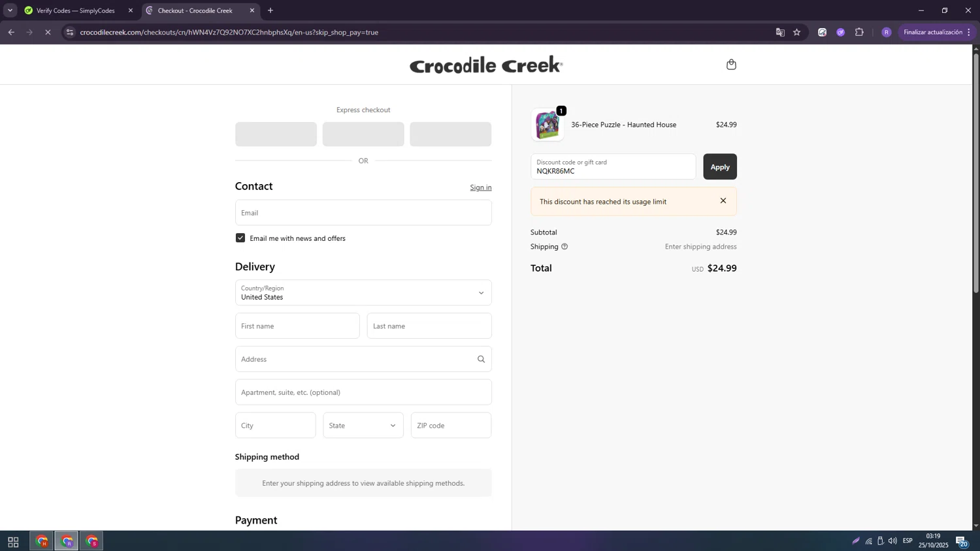Image resolution: width=980 pixels, height=551 pixels.
Task: Bookmark this page with the star
Action: point(796,32)
